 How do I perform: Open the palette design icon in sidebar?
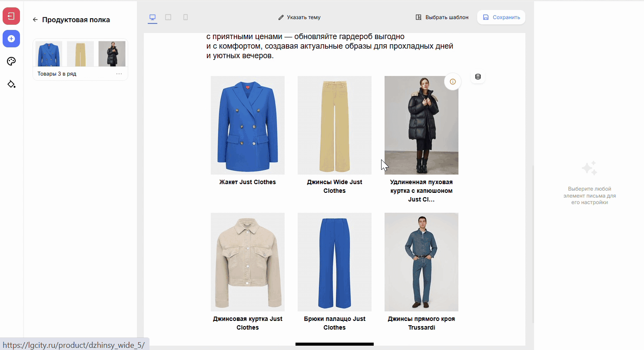click(11, 61)
